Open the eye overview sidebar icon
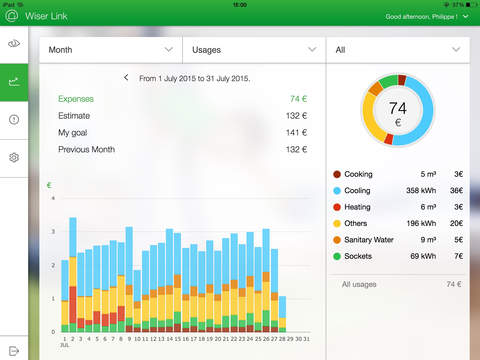This screenshot has width=480, height=360. (x=14, y=43)
